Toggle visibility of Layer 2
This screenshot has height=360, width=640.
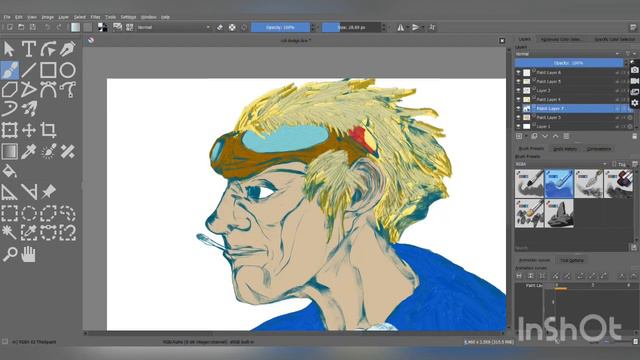tap(518, 90)
